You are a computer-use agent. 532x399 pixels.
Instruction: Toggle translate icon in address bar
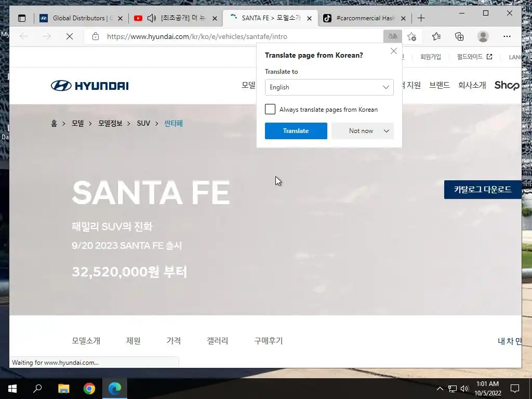point(393,36)
